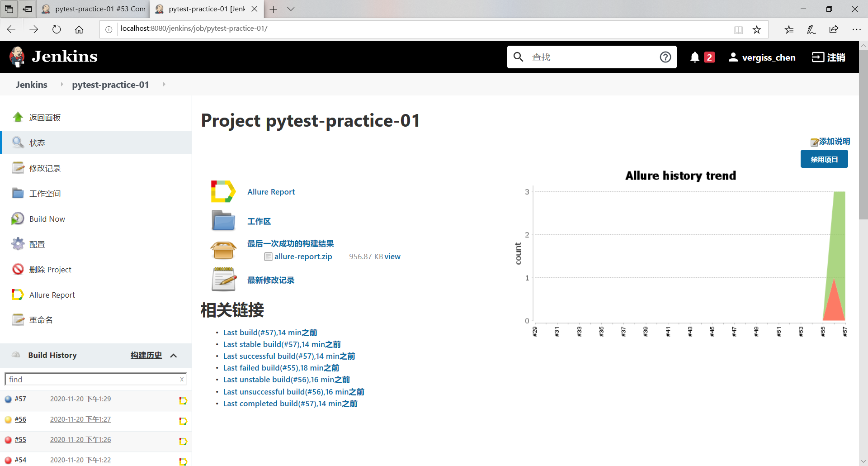Open the browser tab list dropdown arrow
Screen dimensions: 868x466
[291, 9]
